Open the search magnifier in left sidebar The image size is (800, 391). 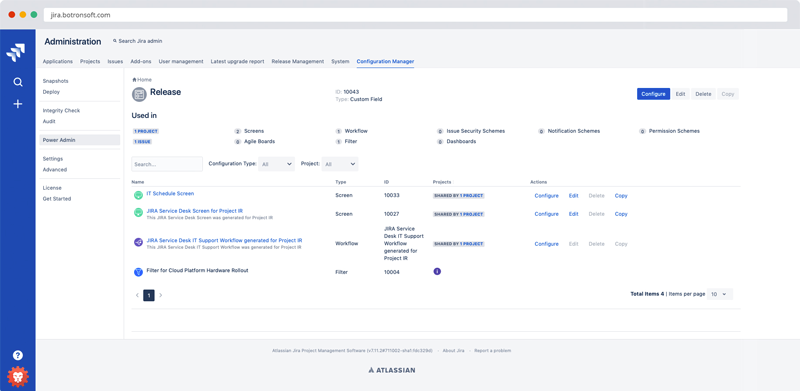[x=18, y=82]
